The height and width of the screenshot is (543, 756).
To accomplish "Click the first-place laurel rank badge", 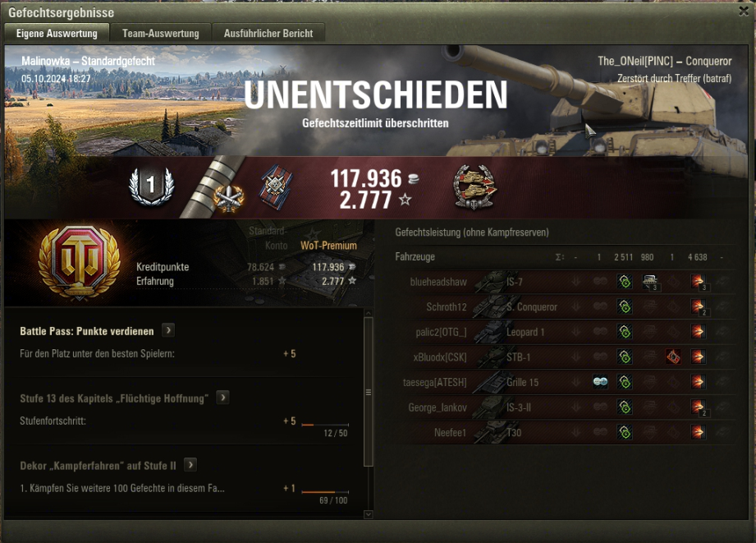I will pos(151,186).
